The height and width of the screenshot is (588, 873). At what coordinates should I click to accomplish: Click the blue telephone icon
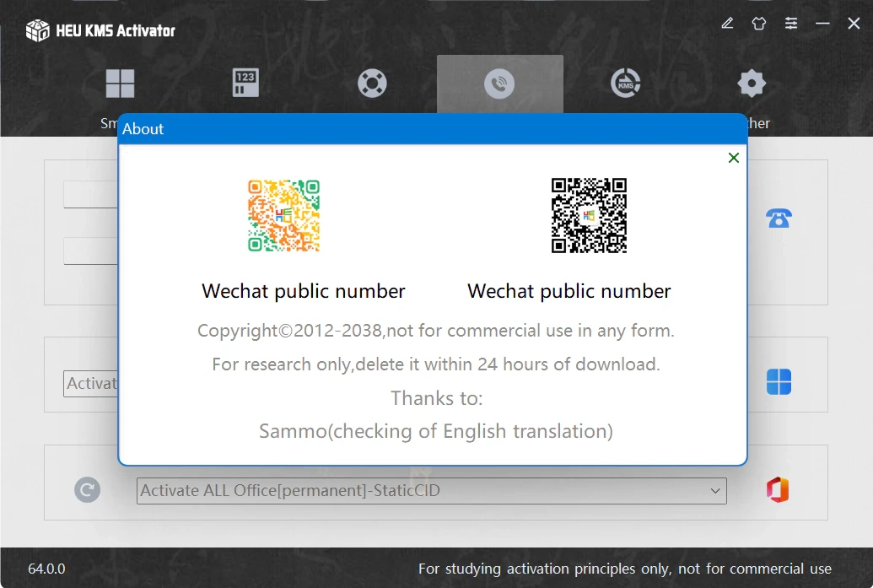click(x=779, y=218)
